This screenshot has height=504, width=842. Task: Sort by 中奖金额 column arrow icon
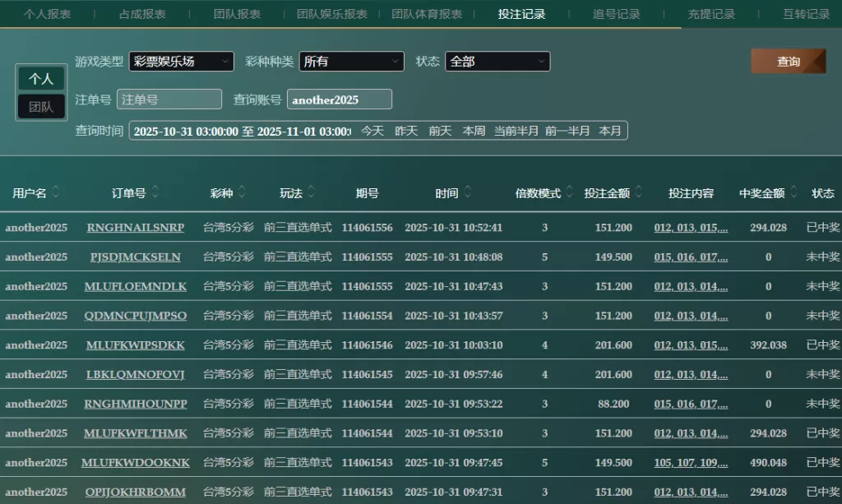click(793, 192)
